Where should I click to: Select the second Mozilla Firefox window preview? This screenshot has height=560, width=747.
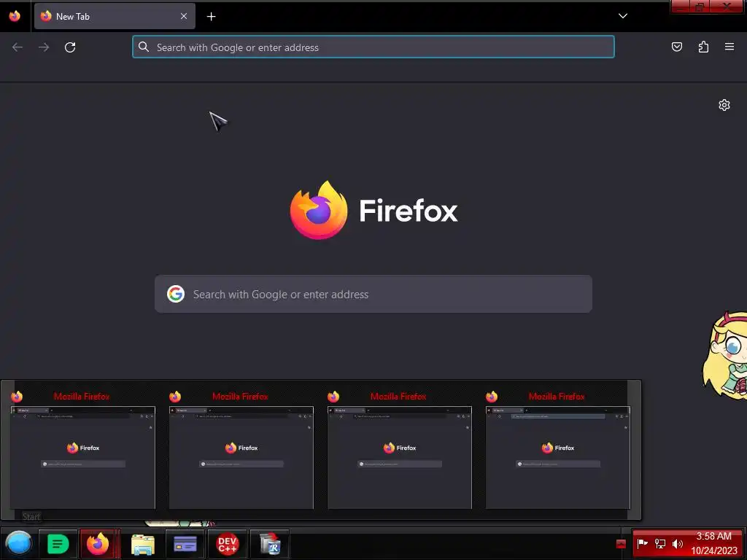(241, 457)
